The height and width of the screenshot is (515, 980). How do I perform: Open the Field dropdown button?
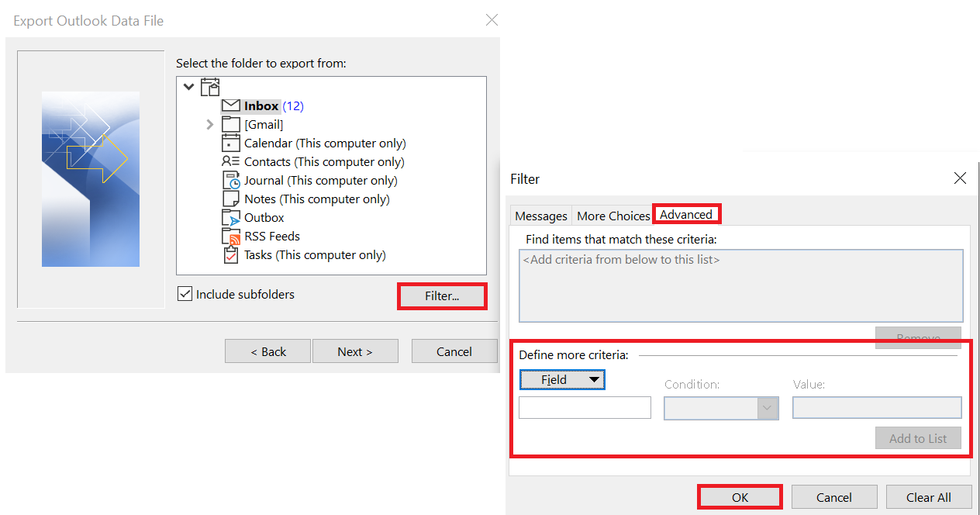tap(562, 379)
